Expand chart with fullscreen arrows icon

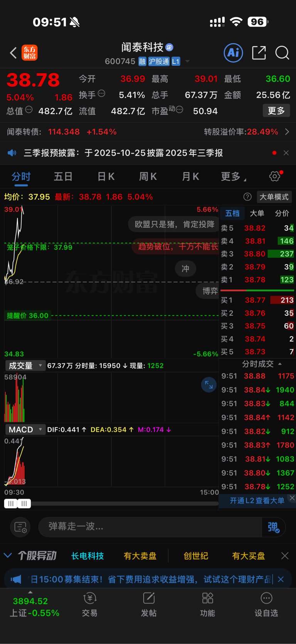point(209,385)
